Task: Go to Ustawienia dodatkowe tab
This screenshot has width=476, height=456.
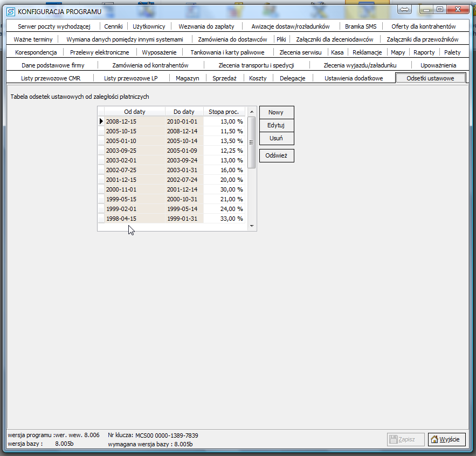Action: (x=354, y=78)
